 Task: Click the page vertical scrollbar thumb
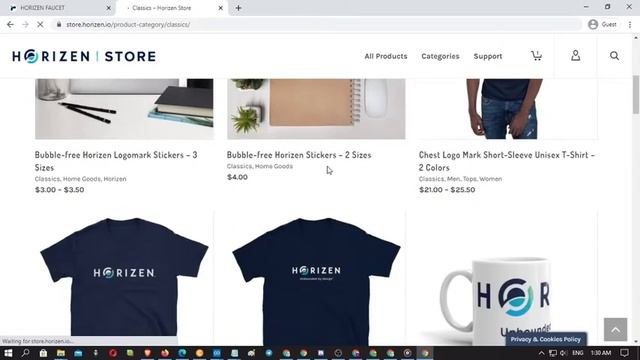pyautogui.click(x=636, y=95)
